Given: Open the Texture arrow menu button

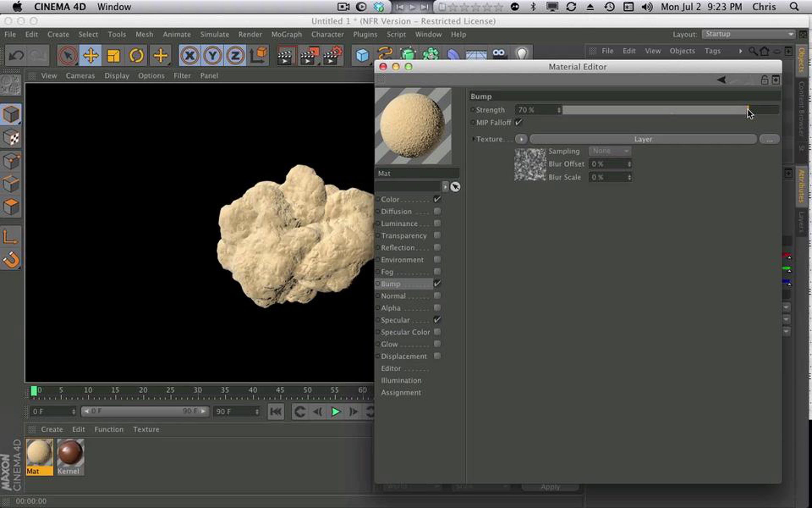Looking at the screenshot, I should point(521,139).
